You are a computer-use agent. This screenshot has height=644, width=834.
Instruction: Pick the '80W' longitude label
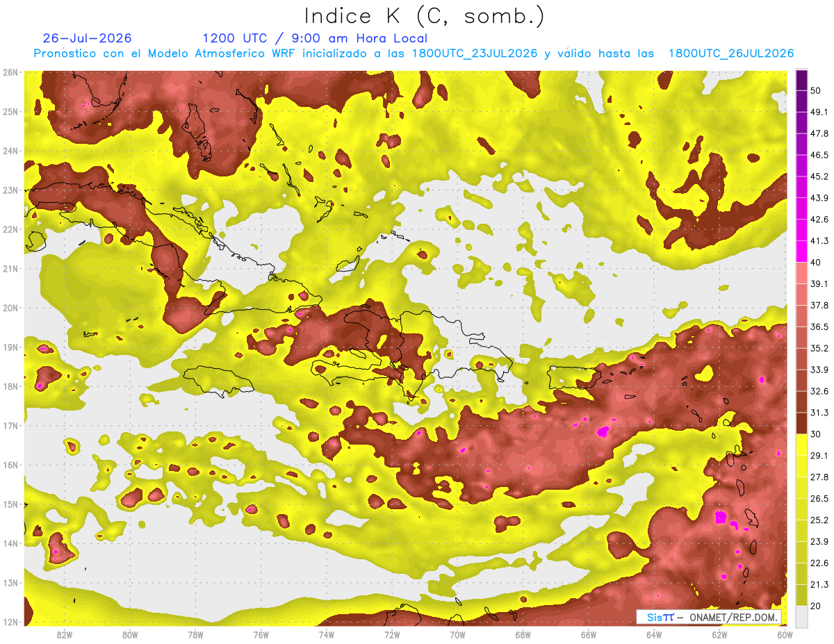130,634
